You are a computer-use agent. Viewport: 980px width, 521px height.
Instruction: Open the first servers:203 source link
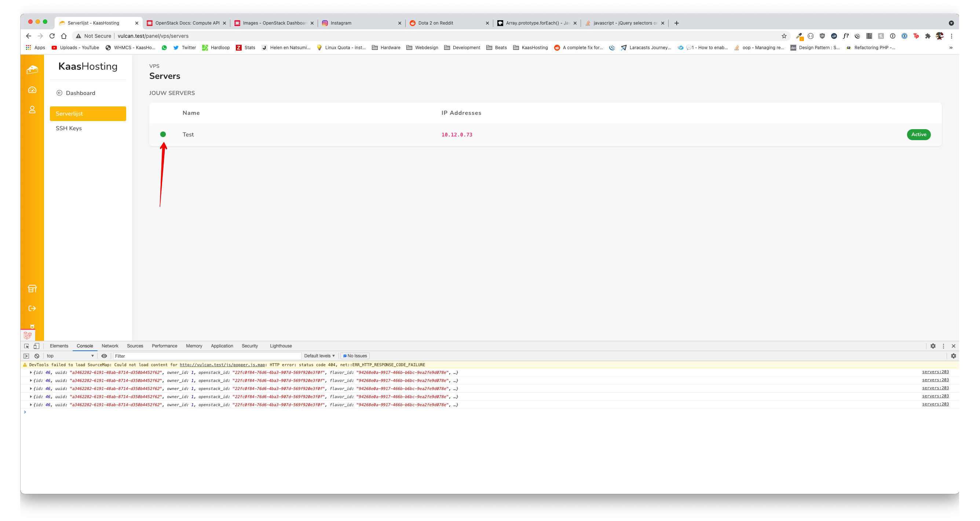[x=935, y=372]
